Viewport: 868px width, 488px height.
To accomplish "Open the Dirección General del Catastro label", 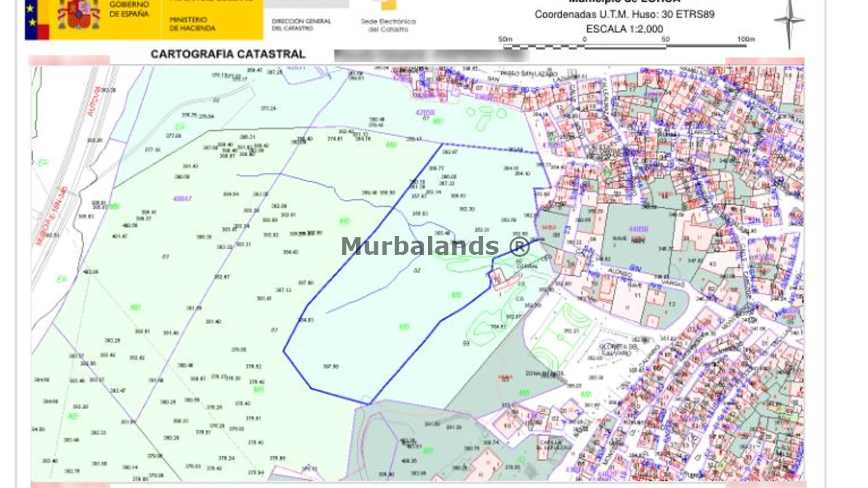I will click(x=301, y=24).
